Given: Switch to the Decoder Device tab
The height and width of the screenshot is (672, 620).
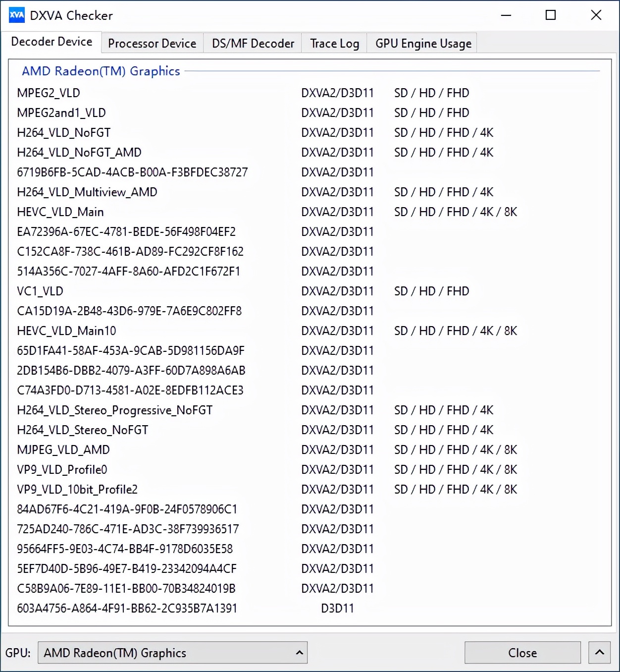Looking at the screenshot, I should point(52,42).
